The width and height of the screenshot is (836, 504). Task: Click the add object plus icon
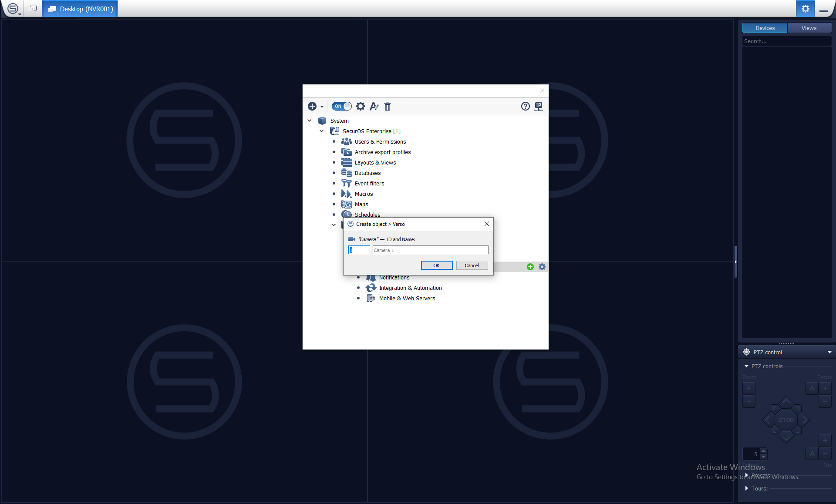(x=312, y=106)
